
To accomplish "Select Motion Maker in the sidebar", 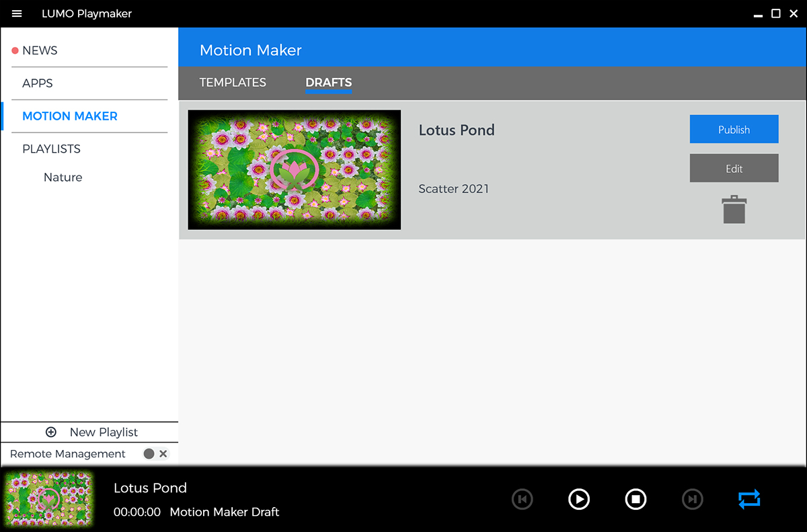I will [x=70, y=116].
